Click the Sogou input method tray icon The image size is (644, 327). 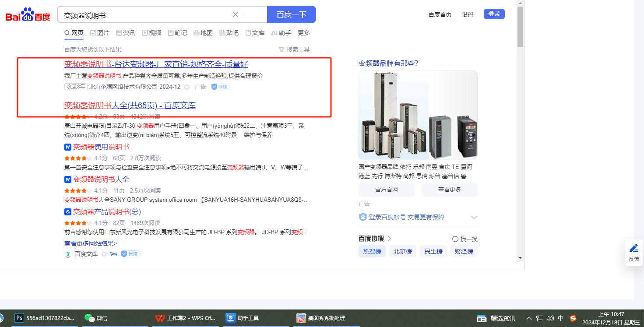pyautogui.click(x=573, y=318)
